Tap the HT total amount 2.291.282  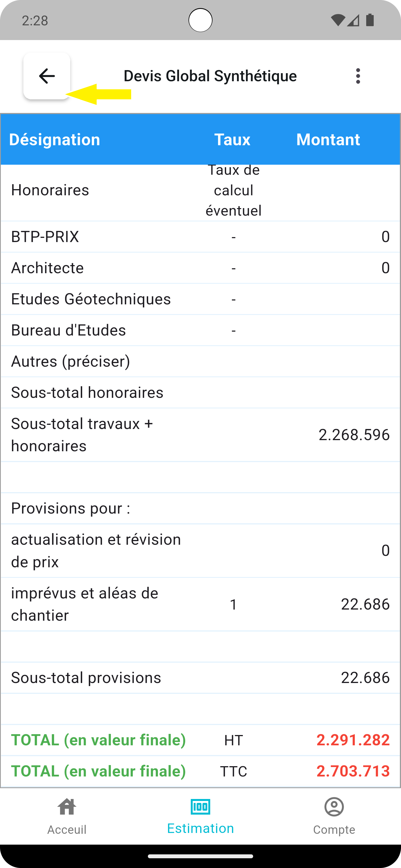(x=353, y=740)
